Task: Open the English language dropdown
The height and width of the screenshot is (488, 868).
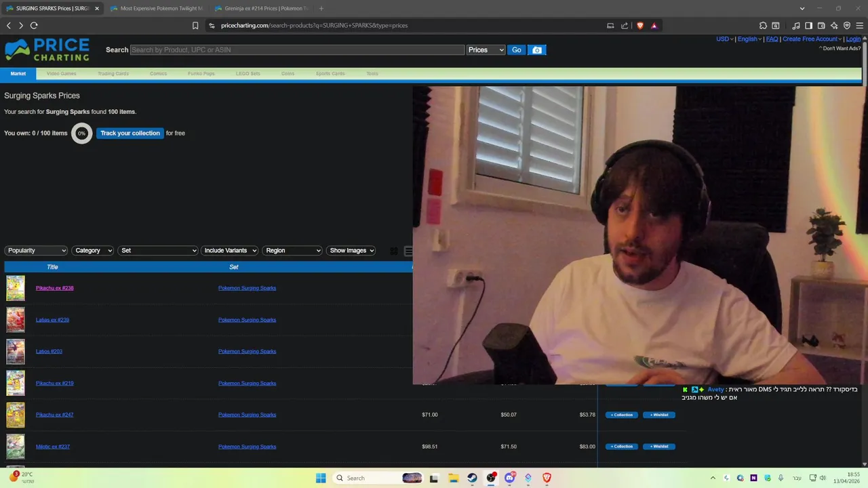Action: coord(750,39)
